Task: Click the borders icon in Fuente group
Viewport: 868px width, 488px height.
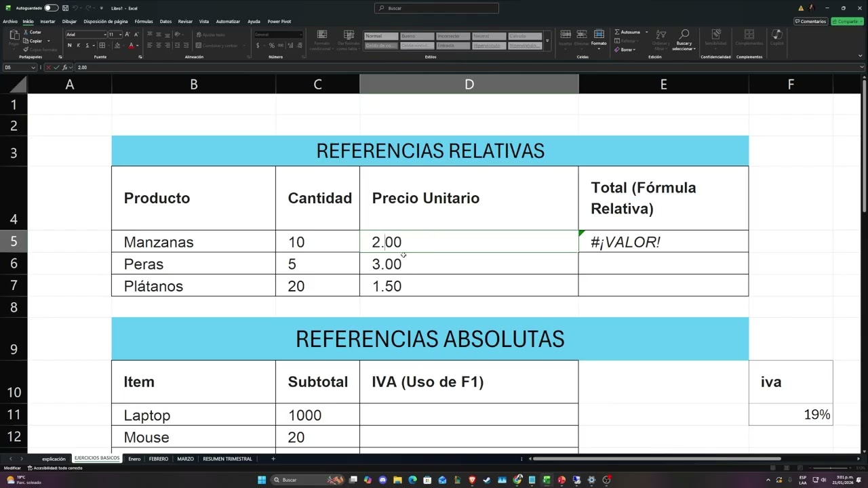Action: pyautogui.click(x=102, y=45)
